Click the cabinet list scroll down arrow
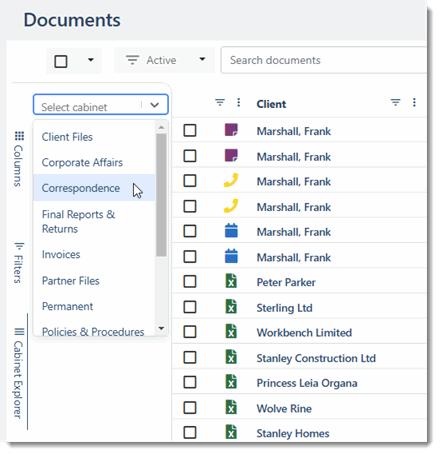Screen dimensions: 440x454 161,329
